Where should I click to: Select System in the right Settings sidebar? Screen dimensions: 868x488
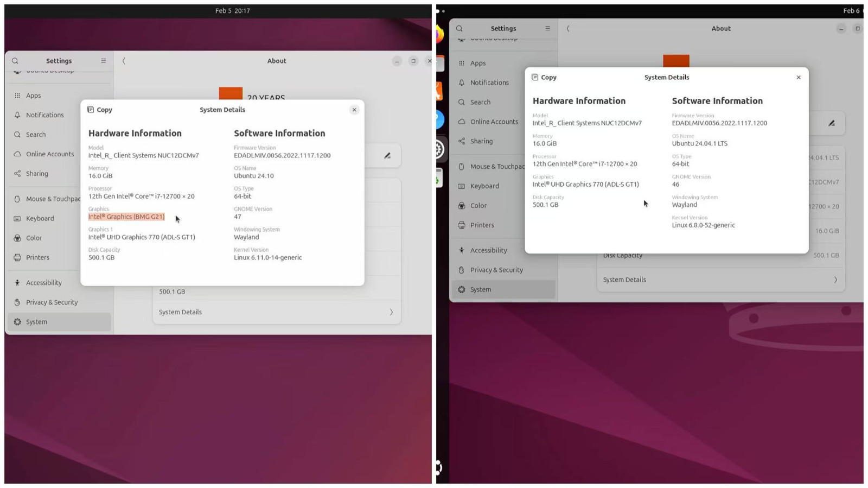point(503,289)
